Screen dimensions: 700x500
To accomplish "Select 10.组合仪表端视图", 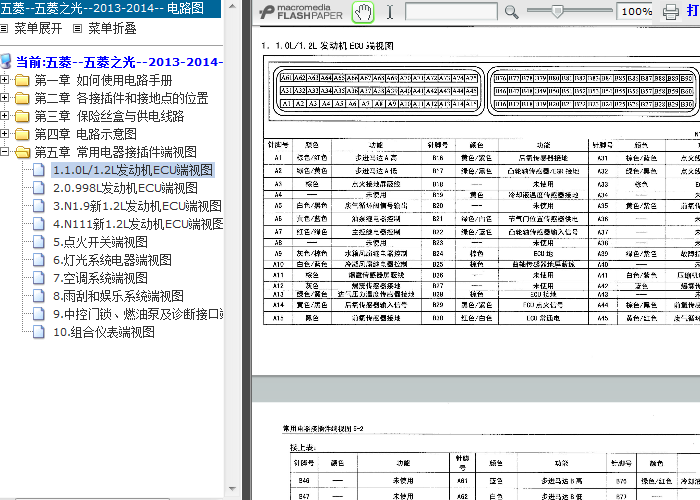I will [x=104, y=332].
